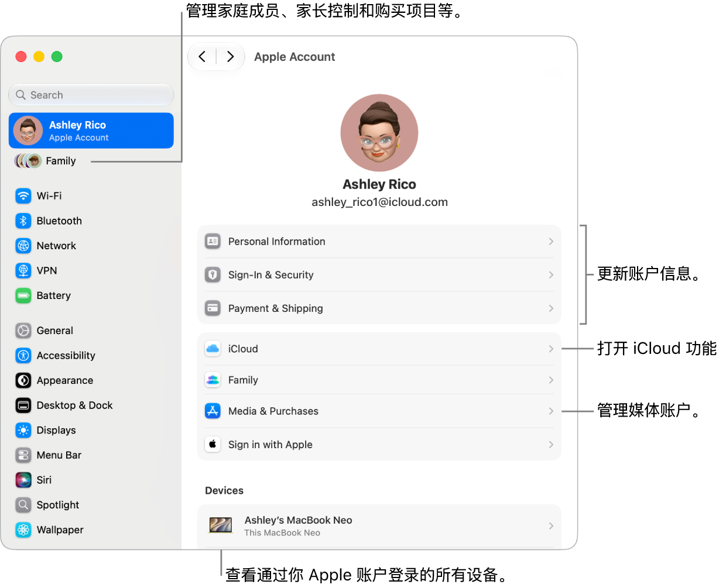Screen dimensions: 726x588
Task: Click the Personal Information card icon
Action: tap(213, 241)
